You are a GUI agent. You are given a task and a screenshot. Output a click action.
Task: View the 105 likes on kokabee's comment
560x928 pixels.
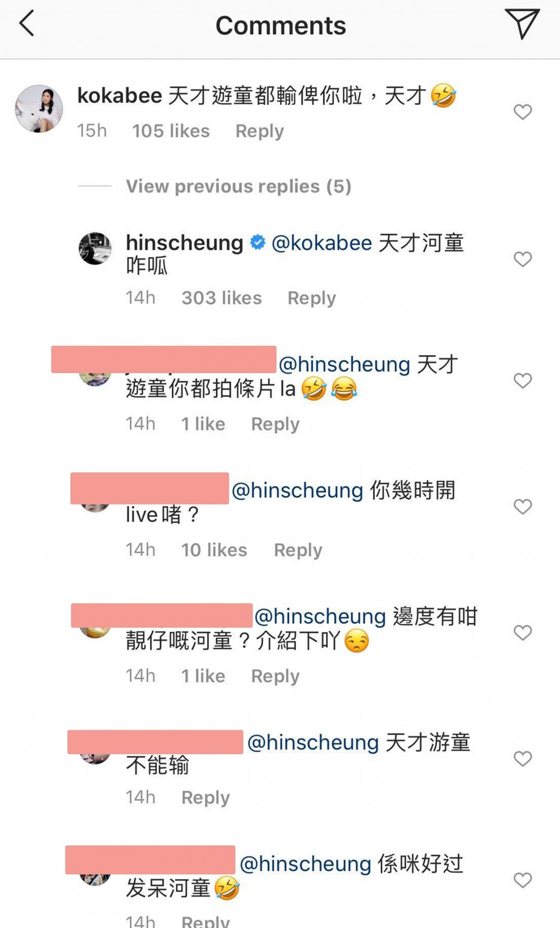[x=171, y=131]
